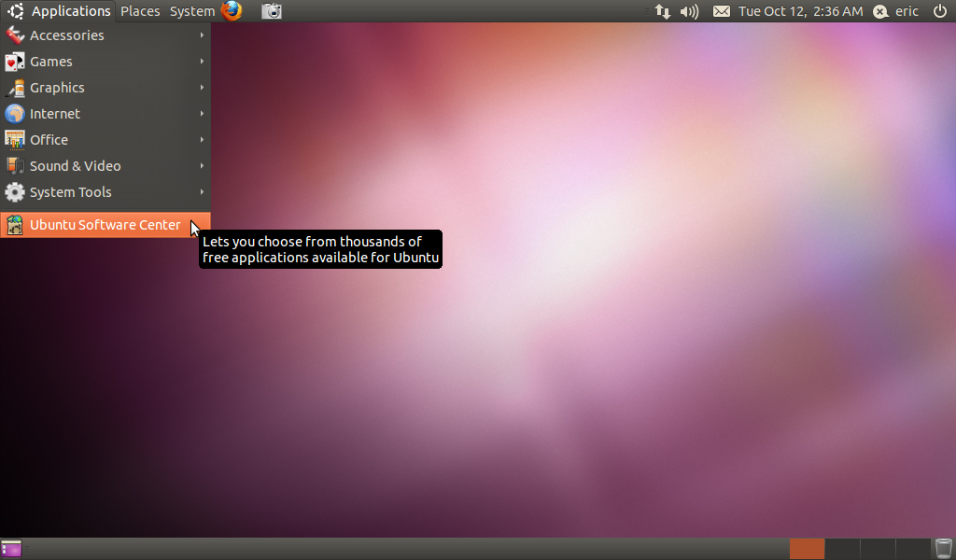Expand the Sound & Video submenu arrow

point(202,166)
